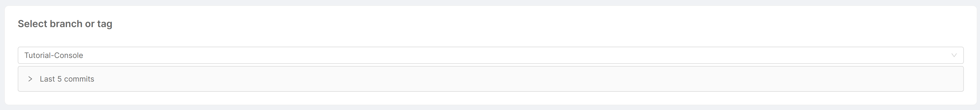Click the Last 5 commits panel header

[x=490, y=79]
